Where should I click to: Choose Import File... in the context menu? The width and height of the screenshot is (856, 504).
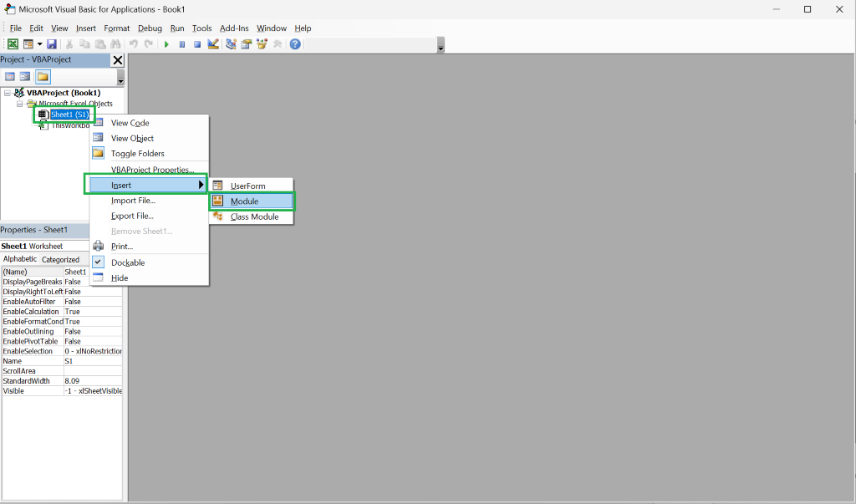tap(149, 201)
